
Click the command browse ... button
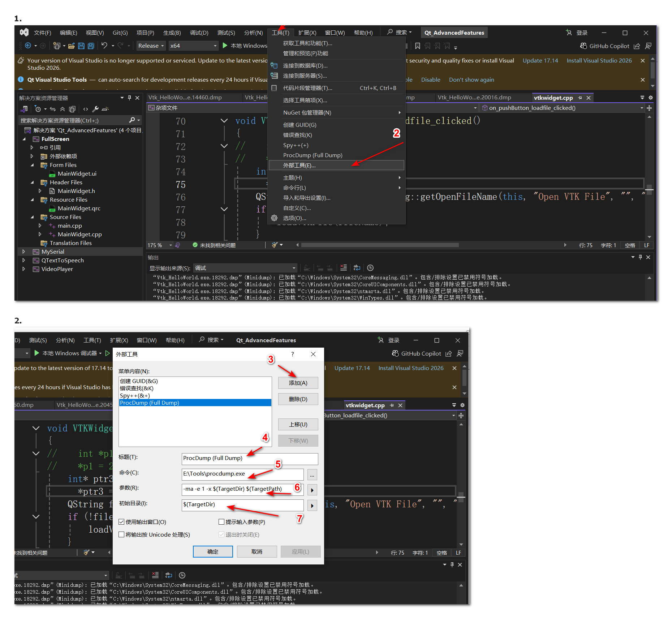[x=312, y=474]
